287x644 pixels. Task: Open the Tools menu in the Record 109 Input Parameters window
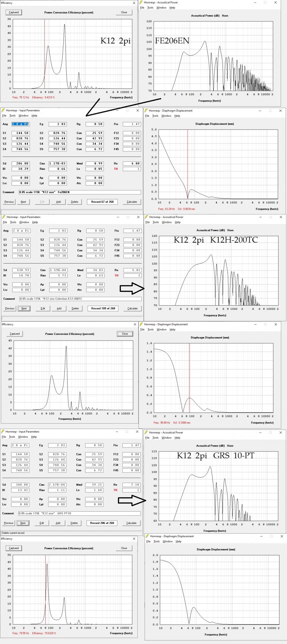pyautogui.click(x=13, y=222)
